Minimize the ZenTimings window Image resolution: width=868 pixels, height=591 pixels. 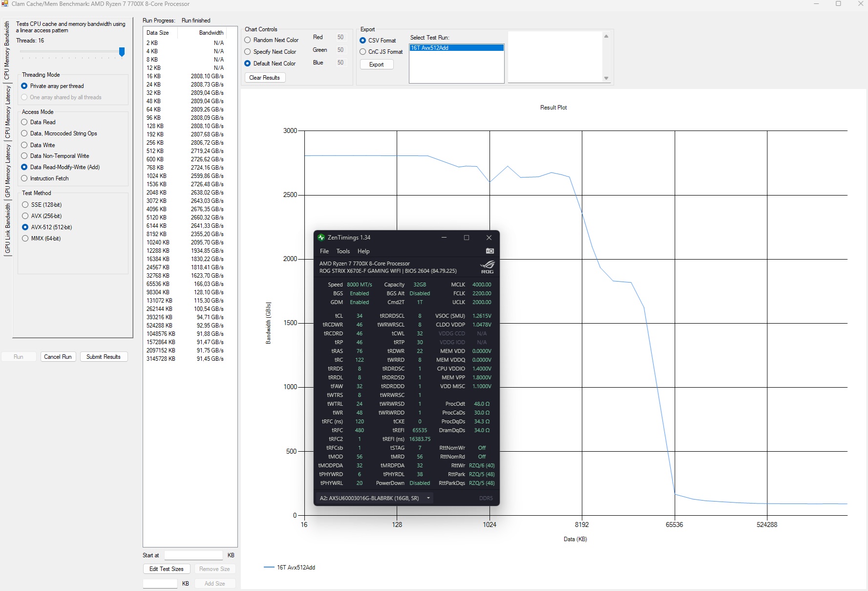pos(444,238)
